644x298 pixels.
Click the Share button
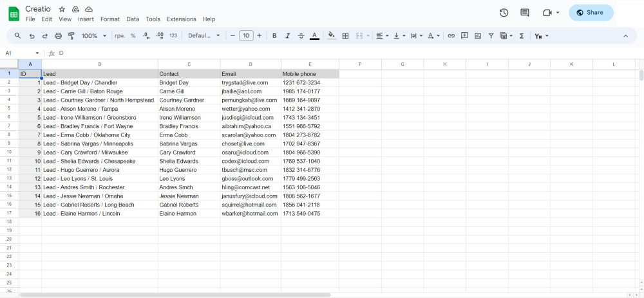(x=591, y=13)
